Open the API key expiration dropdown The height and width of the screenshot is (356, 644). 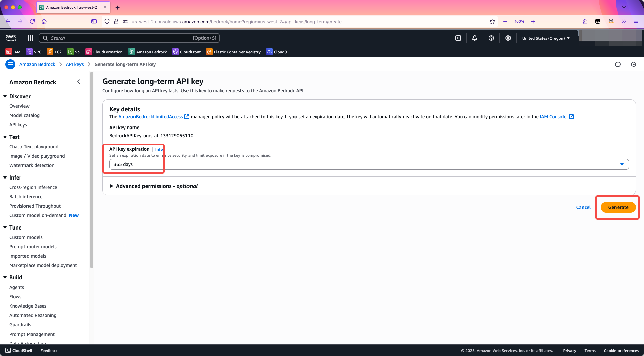pyautogui.click(x=369, y=164)
